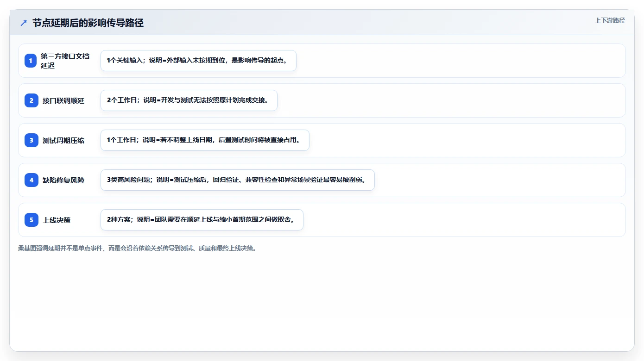Click the 接口联调顺延 node label

(63, 100)
